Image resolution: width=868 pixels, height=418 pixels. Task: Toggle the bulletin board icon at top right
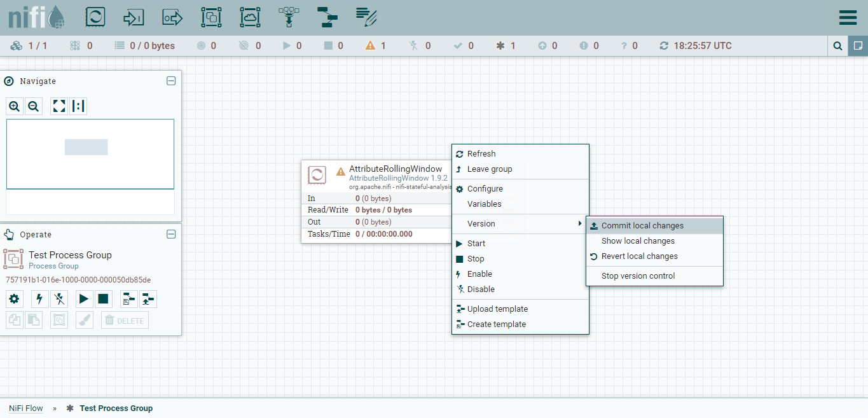pyautogui.click(x=858, y=46)
